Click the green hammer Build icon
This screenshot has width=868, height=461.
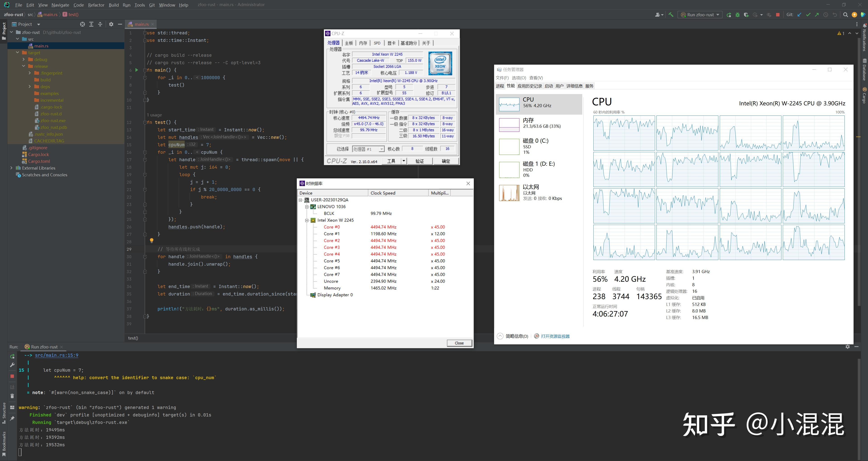[671, 15]
